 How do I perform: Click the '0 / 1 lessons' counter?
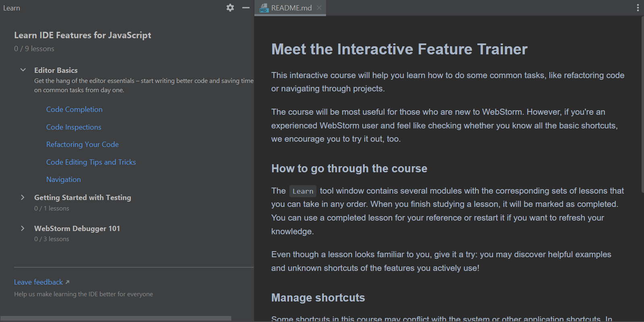52,208
